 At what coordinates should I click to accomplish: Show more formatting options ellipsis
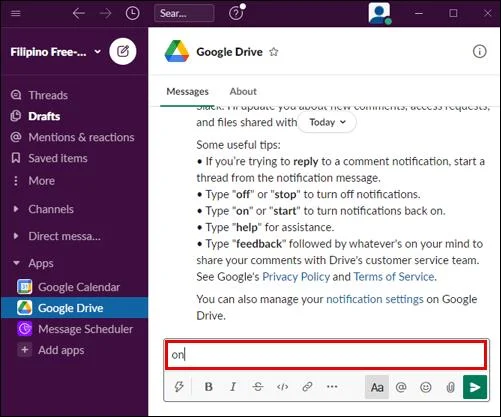(x=332, y=387)
